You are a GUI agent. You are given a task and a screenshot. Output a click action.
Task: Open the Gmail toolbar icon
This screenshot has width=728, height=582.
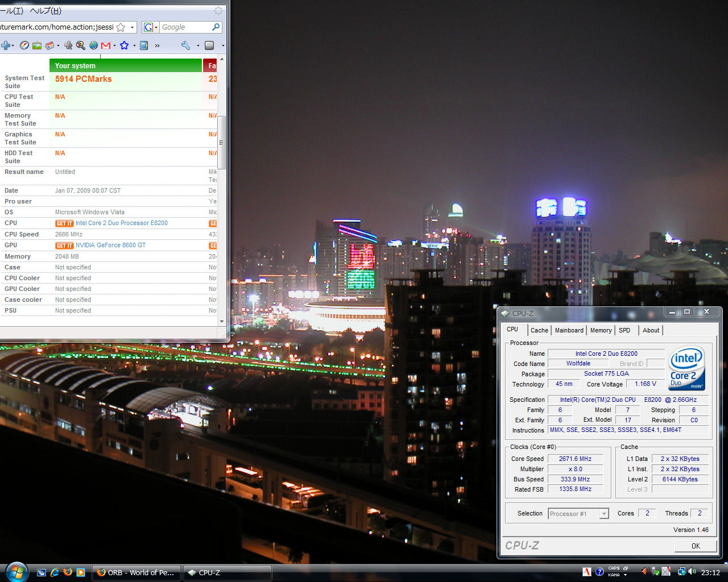pyautogui.click(x=106, y=45)
